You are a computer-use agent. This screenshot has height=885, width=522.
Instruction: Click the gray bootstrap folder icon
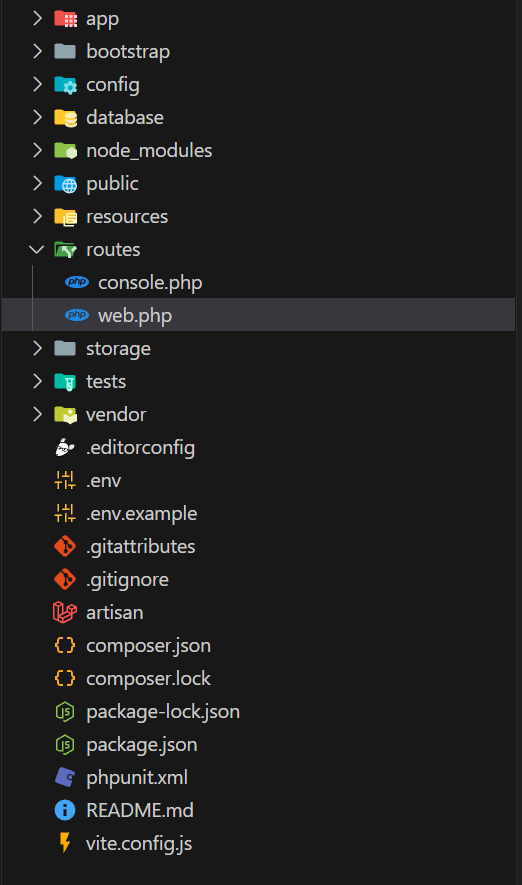click(x=65, y=51)
